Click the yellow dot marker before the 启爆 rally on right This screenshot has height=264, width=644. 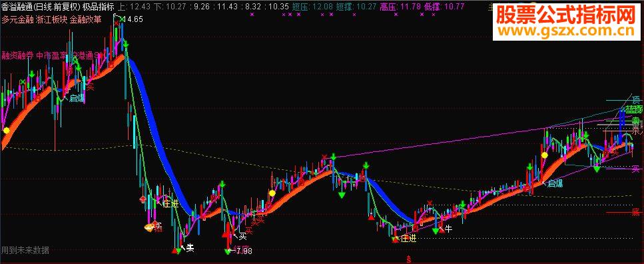[x=545, y=155]
